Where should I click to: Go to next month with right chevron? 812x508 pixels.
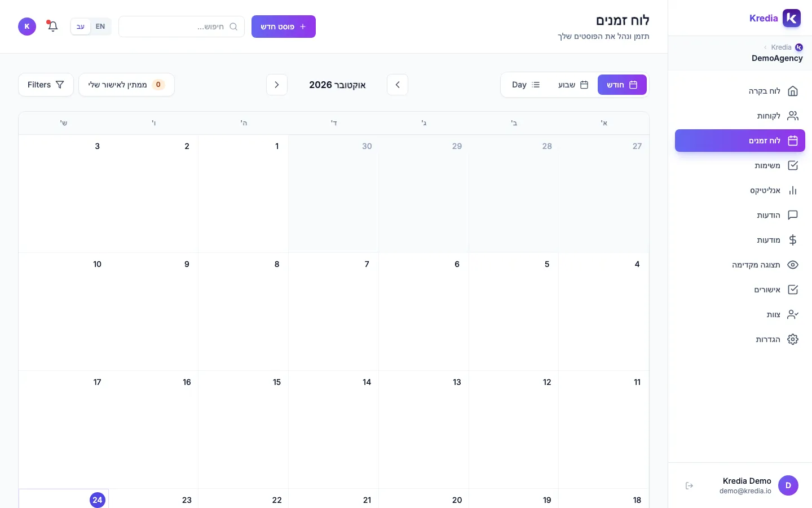click(277, 85)
